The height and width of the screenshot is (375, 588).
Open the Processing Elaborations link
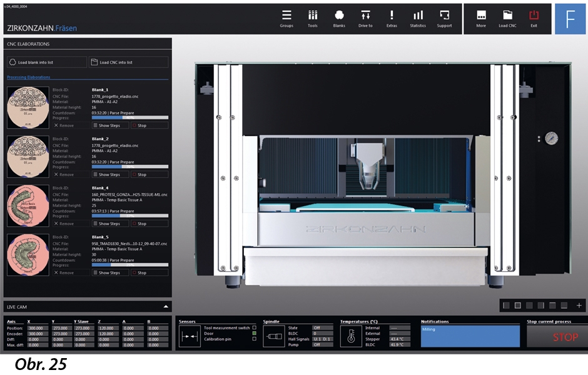pos(29,77)
